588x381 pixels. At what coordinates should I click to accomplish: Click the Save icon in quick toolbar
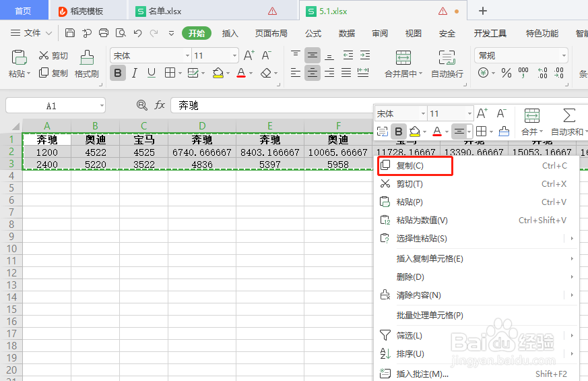coord(70,33)
